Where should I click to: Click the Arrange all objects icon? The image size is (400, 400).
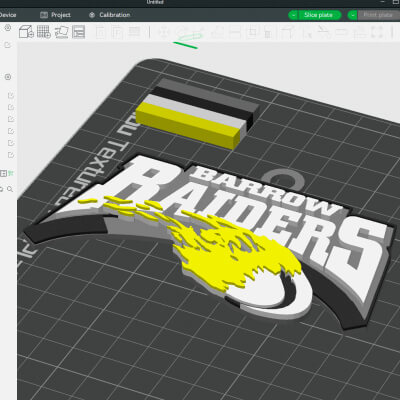coord(79,32)
